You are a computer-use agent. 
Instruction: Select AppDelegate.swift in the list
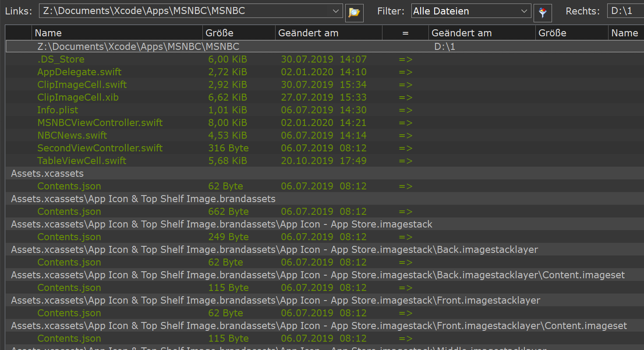point(79,72)
